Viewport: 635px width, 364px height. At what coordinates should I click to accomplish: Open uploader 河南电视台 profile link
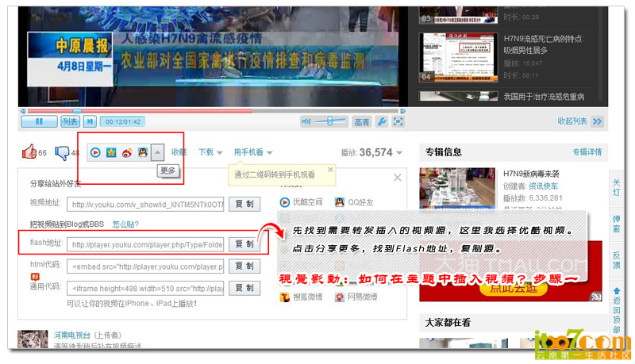tap(72, 335)
